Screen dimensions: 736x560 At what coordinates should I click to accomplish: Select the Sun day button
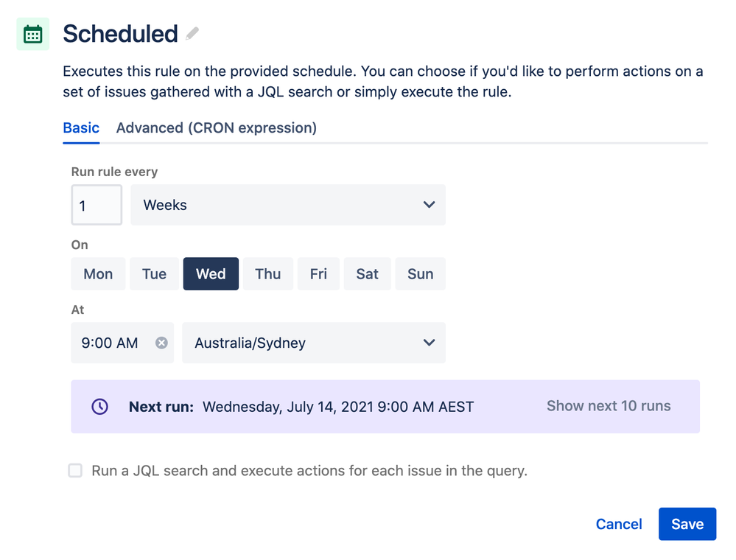click(x=420, y=274)
